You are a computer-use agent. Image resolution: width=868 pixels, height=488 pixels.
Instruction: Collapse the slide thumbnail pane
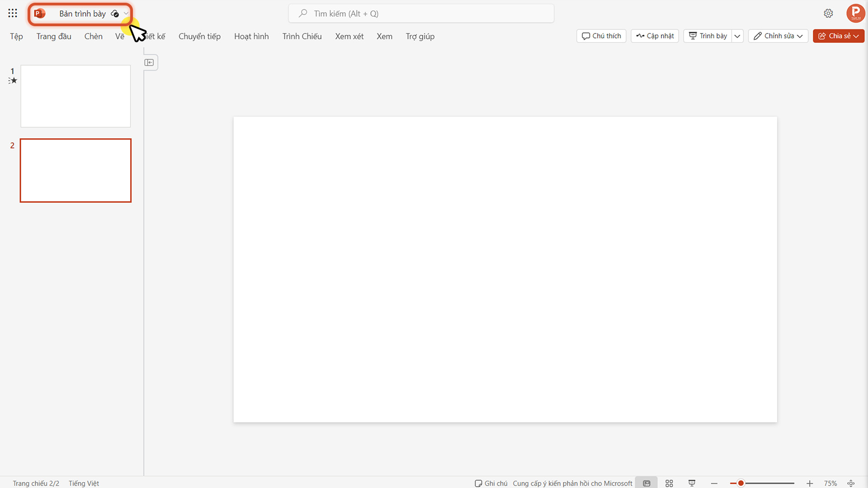tap(150, 62)
